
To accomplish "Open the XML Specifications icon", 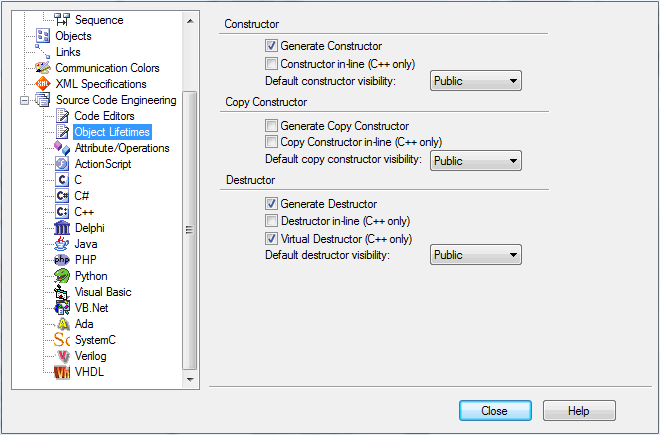I will [x=43, y=84].
